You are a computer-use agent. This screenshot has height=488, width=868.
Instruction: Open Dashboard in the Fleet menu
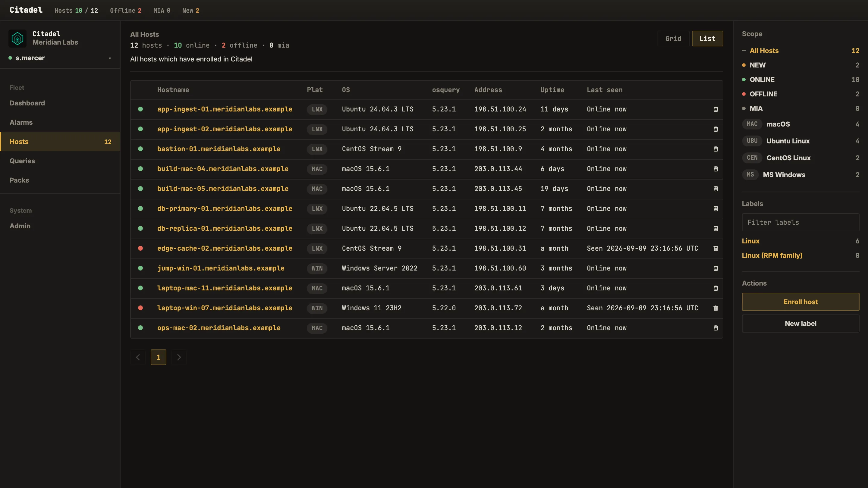point(27,103)
